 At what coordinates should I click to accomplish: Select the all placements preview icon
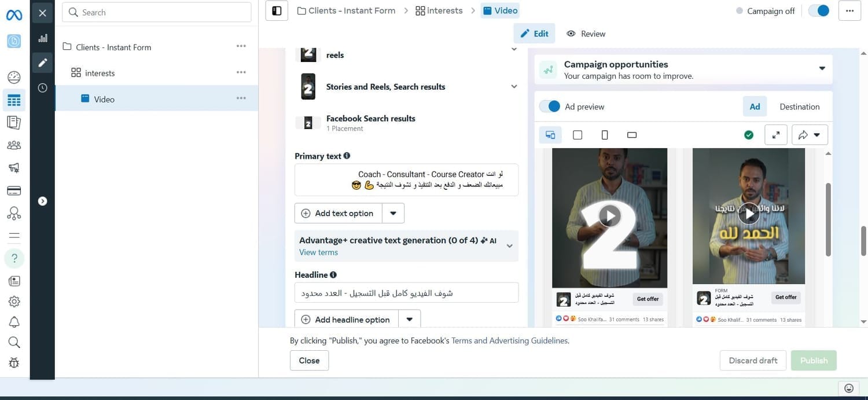[x=550, y=135]
